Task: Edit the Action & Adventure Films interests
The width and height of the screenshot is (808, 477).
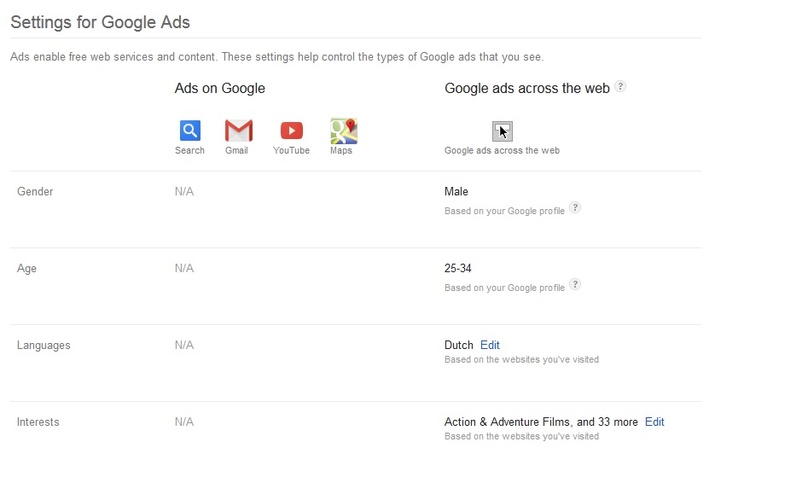Action: [654, 422]
